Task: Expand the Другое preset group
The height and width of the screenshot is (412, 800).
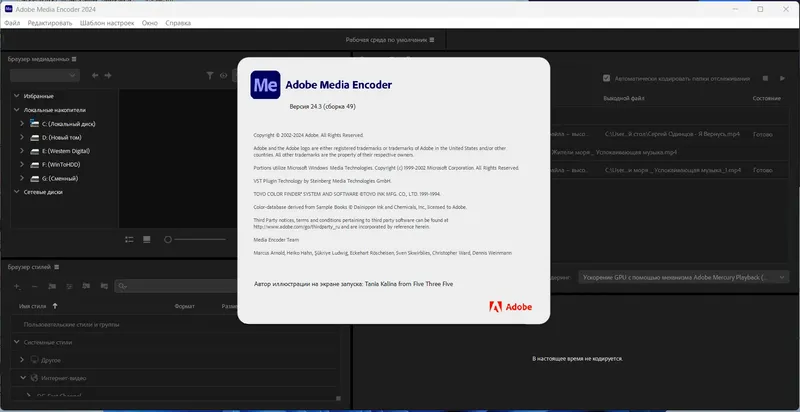Action: tap(22, 360)
